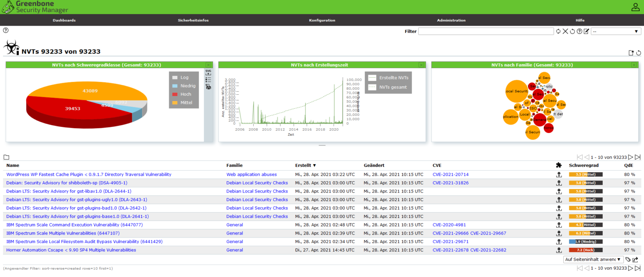This screenshot has height=277, width=644.
Task: Reload the NVTs page with the circular arrow
Action: point(638,52)
